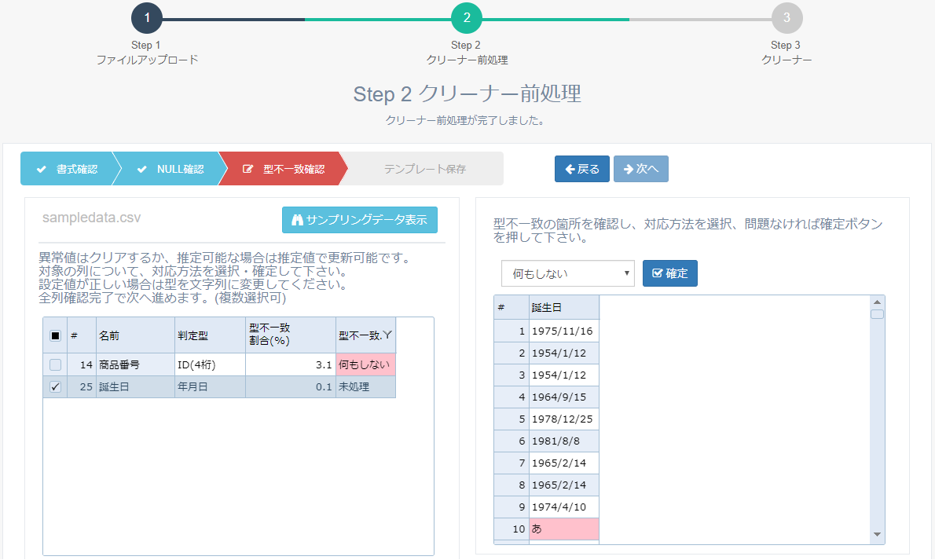Click the Step 1 file upload circle

147,19
